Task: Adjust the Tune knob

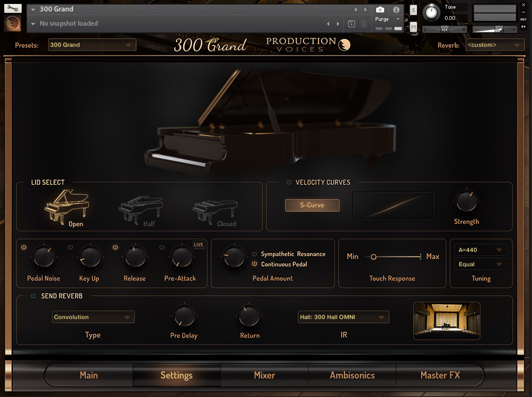Action: point(431,12)
